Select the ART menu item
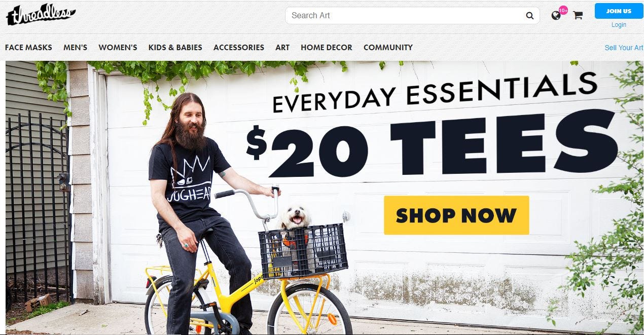 pos(282,48)
